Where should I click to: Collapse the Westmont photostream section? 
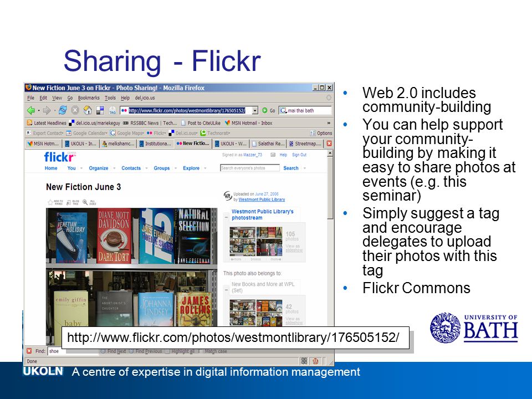[226, 217]
